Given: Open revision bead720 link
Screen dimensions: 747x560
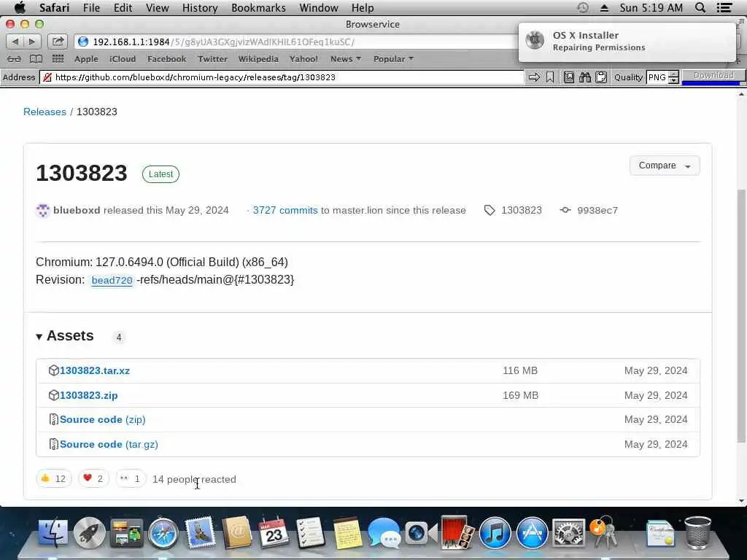Looking at the screenshot, I should [112, 280].
